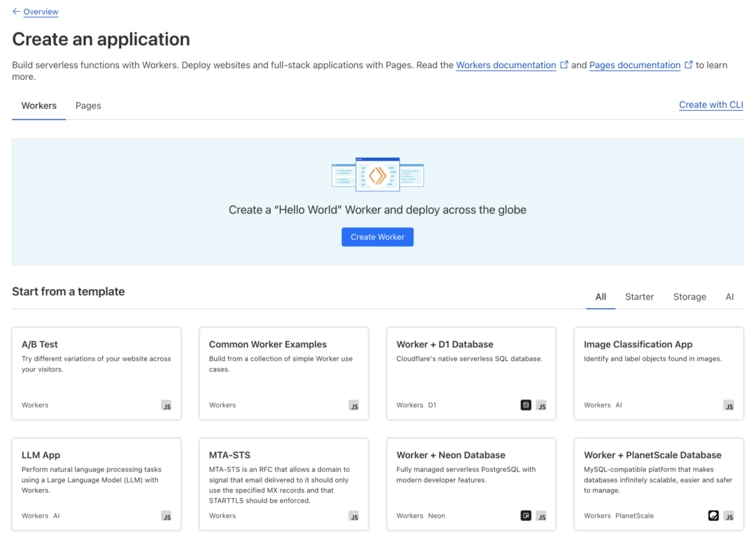Click the 'Perform natural language processing' description
Image resolution: width=756 pixels, height=540 pixels.
point(92,479)
